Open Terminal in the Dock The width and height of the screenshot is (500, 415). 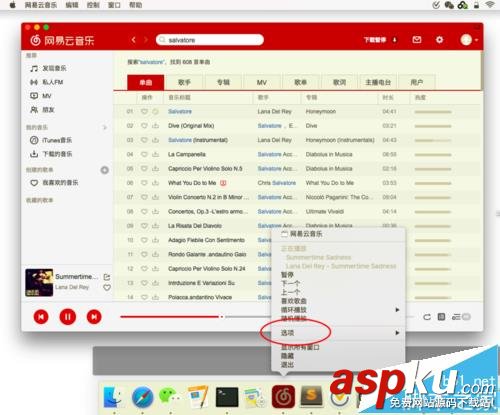(x=227, y=397)
